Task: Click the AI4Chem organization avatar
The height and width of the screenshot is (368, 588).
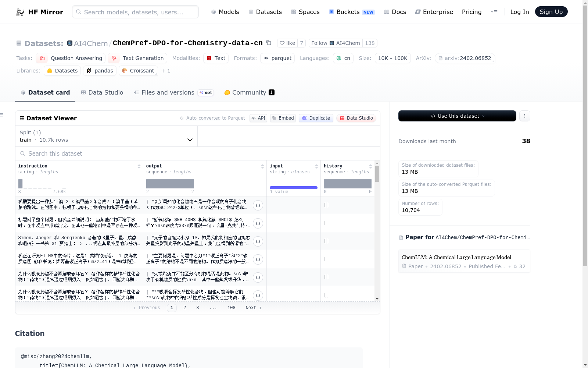Action: point(70,43)
